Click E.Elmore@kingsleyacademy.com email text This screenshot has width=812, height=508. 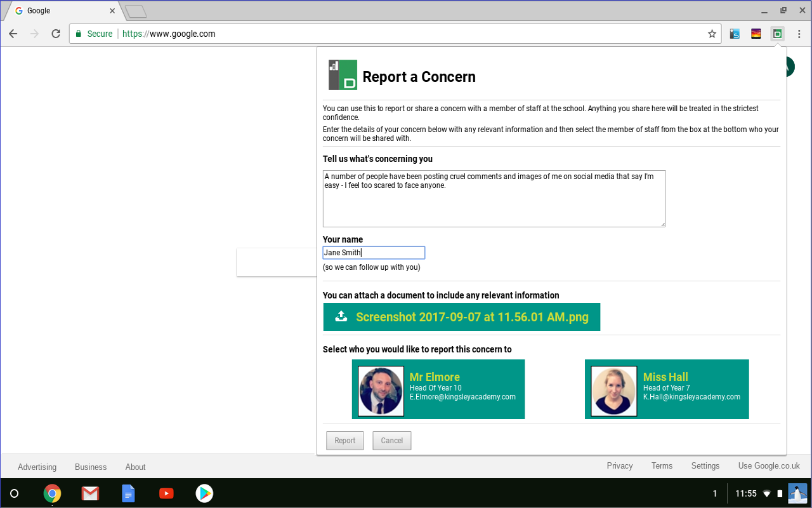coord(462,397)
